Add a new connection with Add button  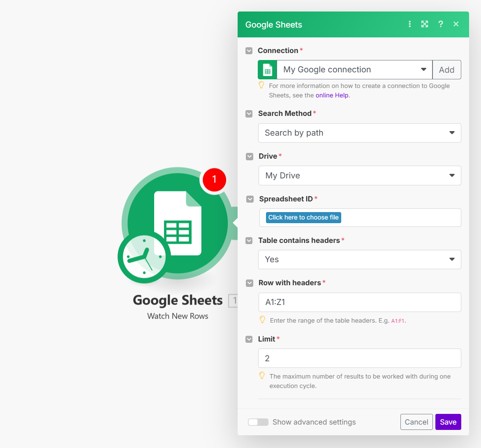coord(446,69)
